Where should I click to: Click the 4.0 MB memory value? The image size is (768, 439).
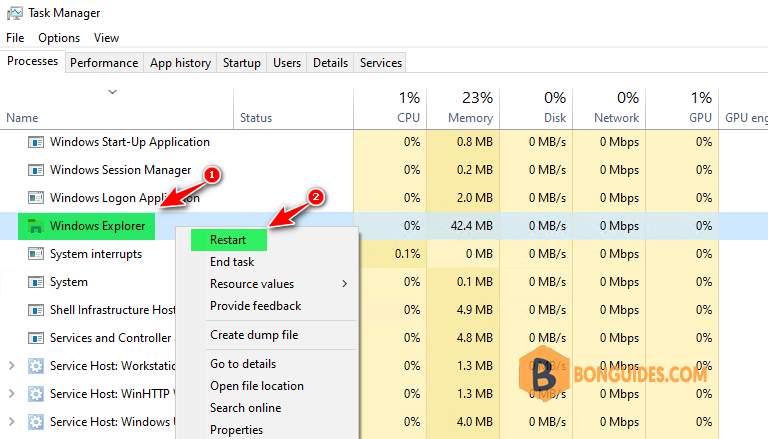[475, 421]
